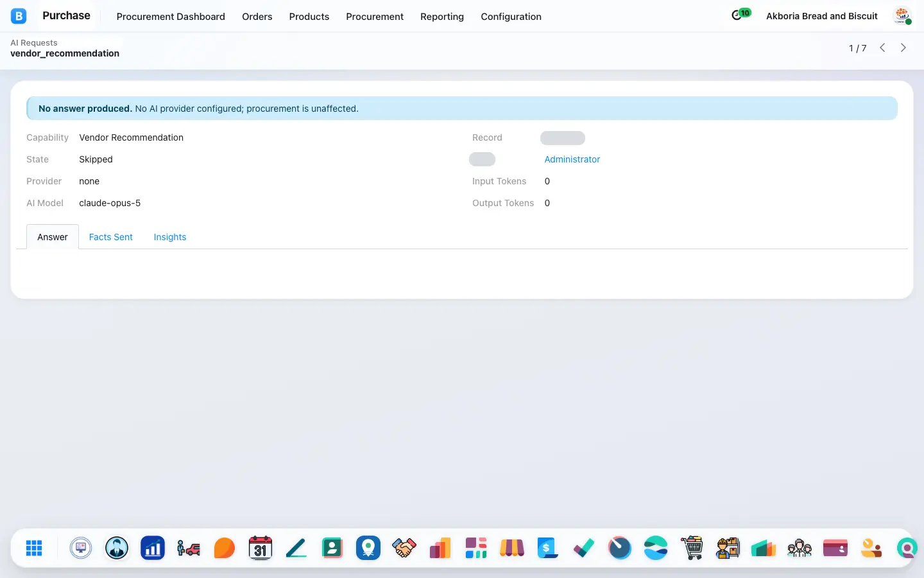Open the Procurement Dashboard menu item
The image size is (924, 578).
[171, 17]
